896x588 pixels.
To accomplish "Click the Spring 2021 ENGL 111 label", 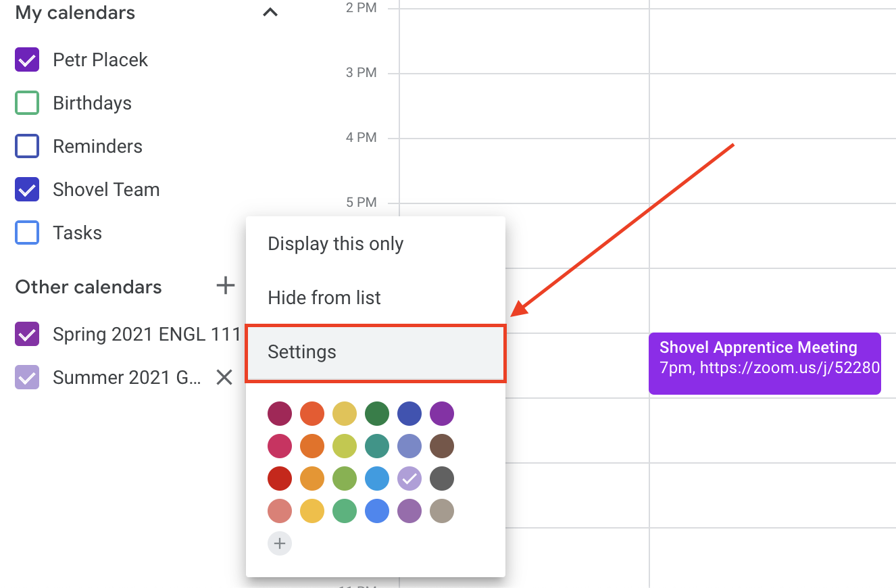I will point(147,334).
